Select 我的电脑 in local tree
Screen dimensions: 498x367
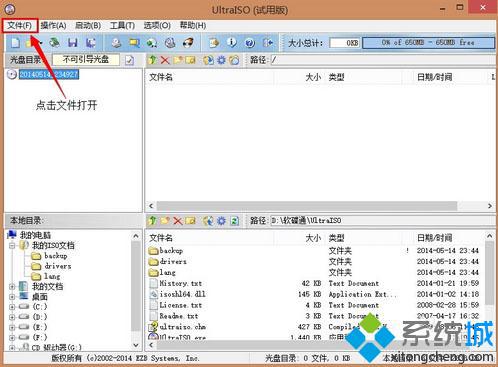click(35, 235)
